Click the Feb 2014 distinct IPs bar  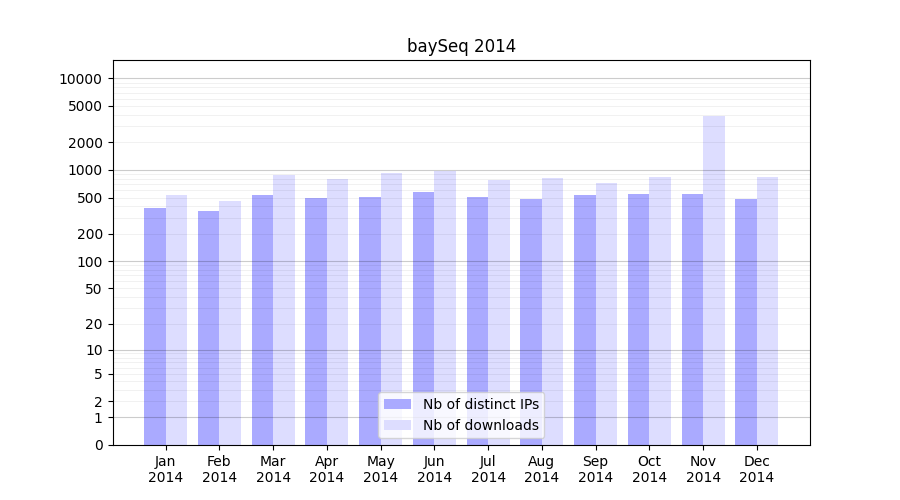coord(208,328)
